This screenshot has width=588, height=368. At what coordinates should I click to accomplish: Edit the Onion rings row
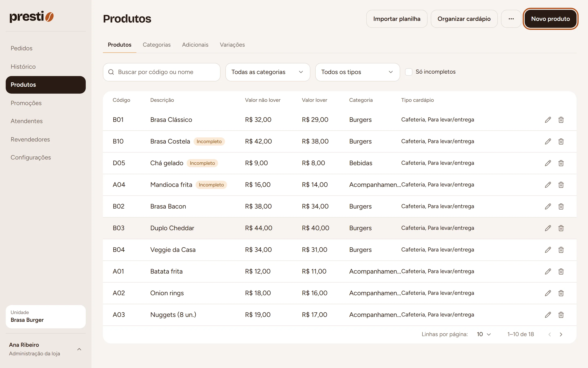pos(548,293)
